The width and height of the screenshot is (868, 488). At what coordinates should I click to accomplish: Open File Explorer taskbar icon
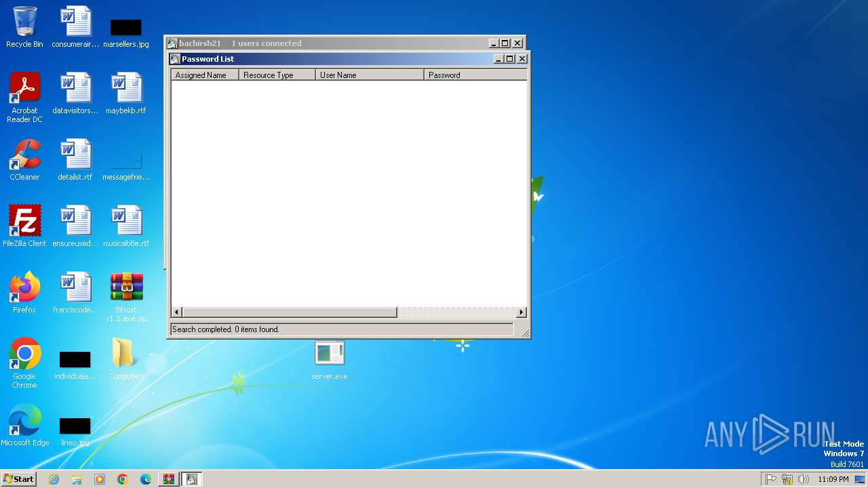click(77, 479)
